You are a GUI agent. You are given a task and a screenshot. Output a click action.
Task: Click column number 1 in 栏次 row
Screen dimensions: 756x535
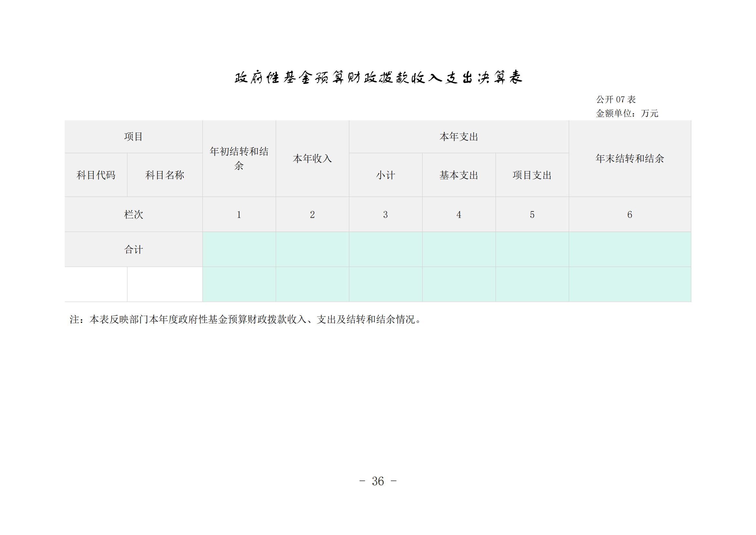(239, 214)
